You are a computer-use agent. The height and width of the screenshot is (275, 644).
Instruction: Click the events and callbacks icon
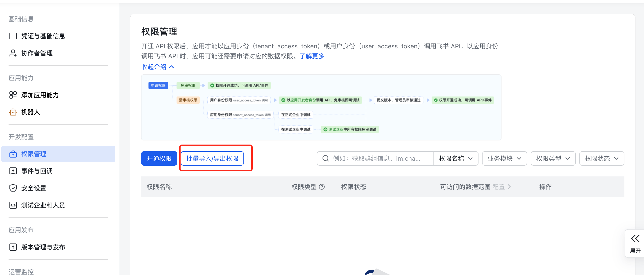[13, 171]
